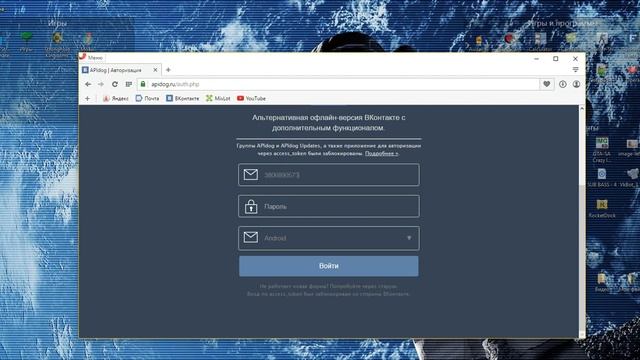
Task: Click the phone number login field
Action: click(329, 175)
